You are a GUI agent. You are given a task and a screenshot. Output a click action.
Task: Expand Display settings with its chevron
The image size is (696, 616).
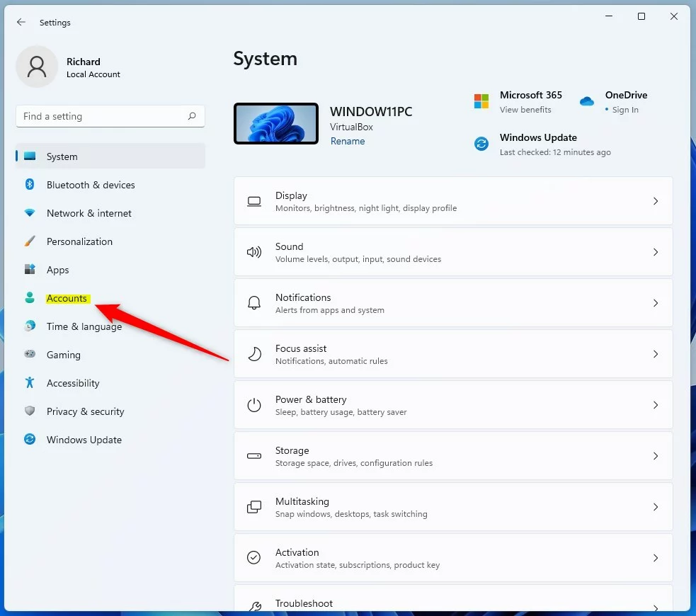click(x=655, y=201)
